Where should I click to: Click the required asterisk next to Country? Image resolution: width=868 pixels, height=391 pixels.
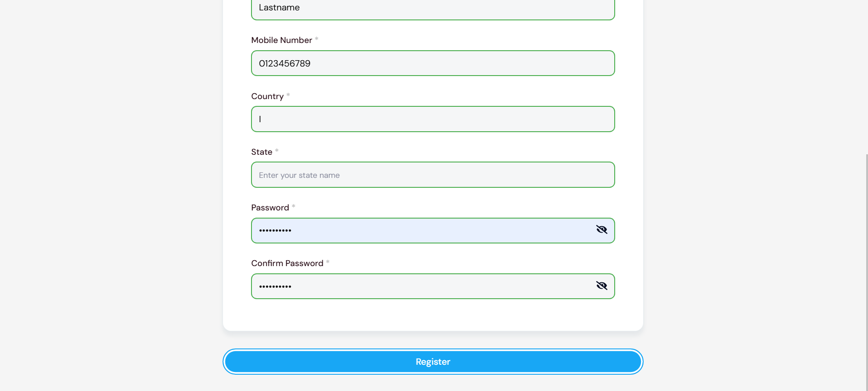[x=288, y=95]
